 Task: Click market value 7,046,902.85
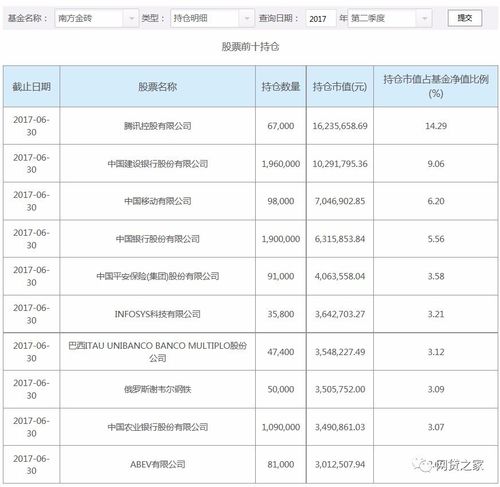(x=340, y=201)
